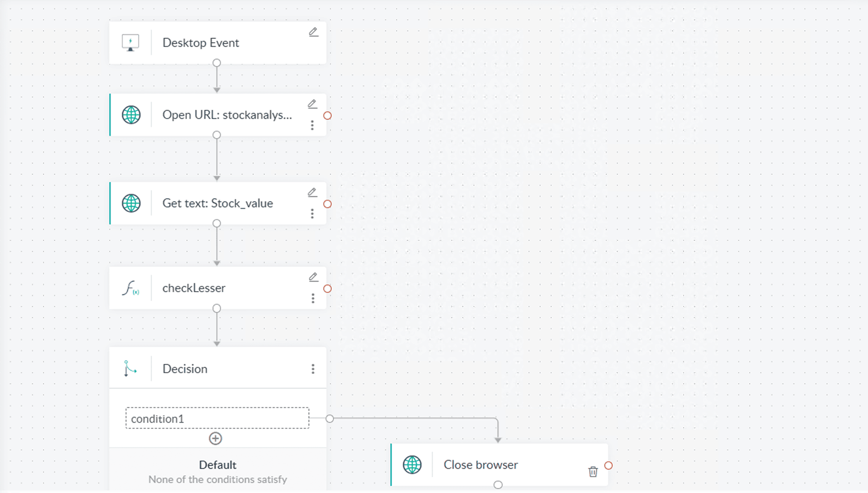Click red error port on Close browser node
The image size is (868, 493).
(x=608, y=465)
